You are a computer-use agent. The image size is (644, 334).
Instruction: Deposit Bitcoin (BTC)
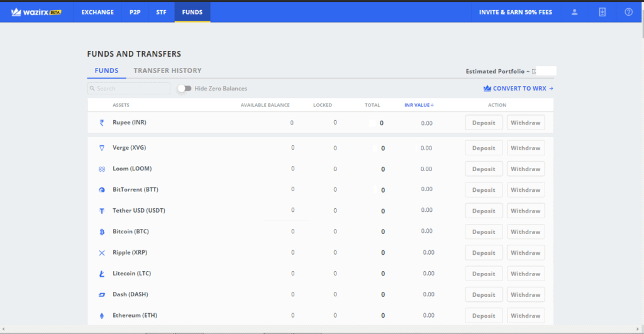point(484,231)
